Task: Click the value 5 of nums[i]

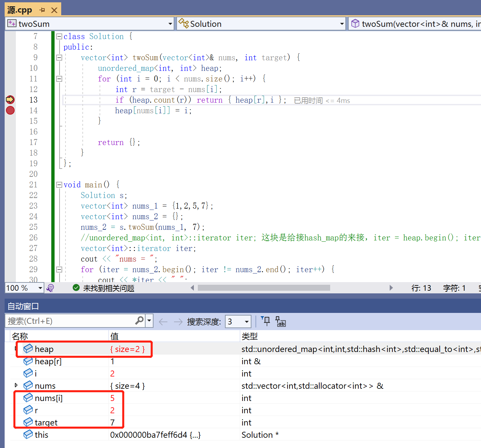Action: point(112,398)
